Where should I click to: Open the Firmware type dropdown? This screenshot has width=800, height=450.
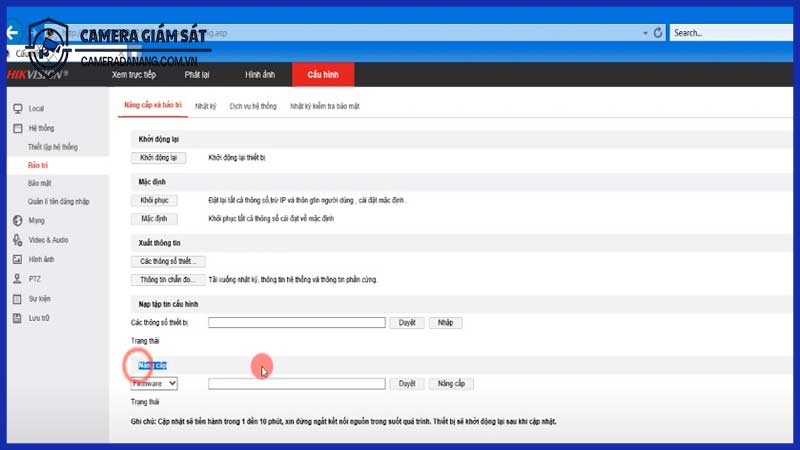coord(154,383)
